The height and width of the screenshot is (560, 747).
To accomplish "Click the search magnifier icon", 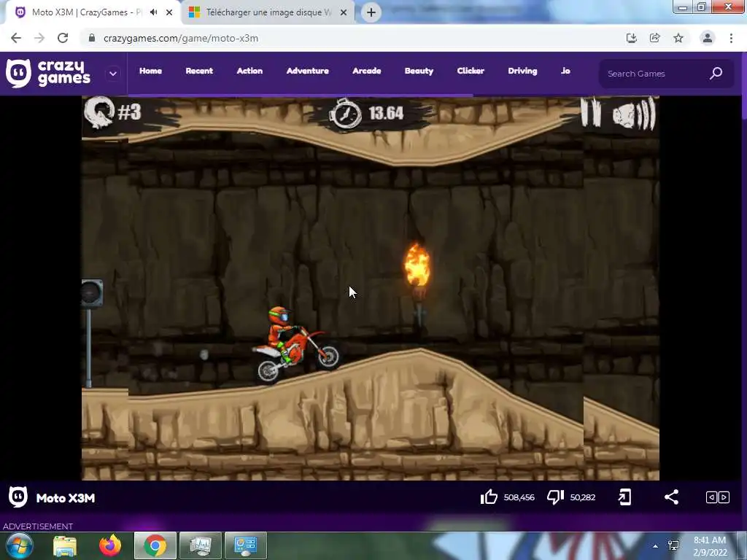I will (716, 74).
